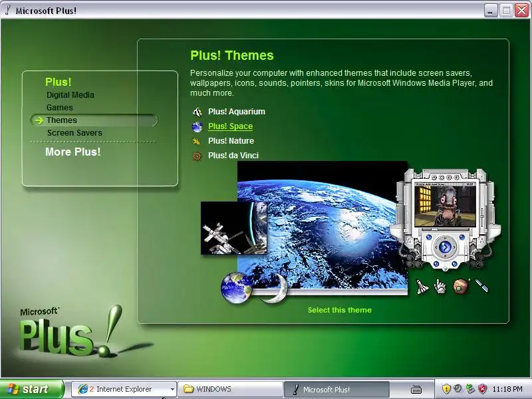This screenshot has width=532, height=399.
Task: Click the glove hand pointer icon
Action: tap(440, 287)
